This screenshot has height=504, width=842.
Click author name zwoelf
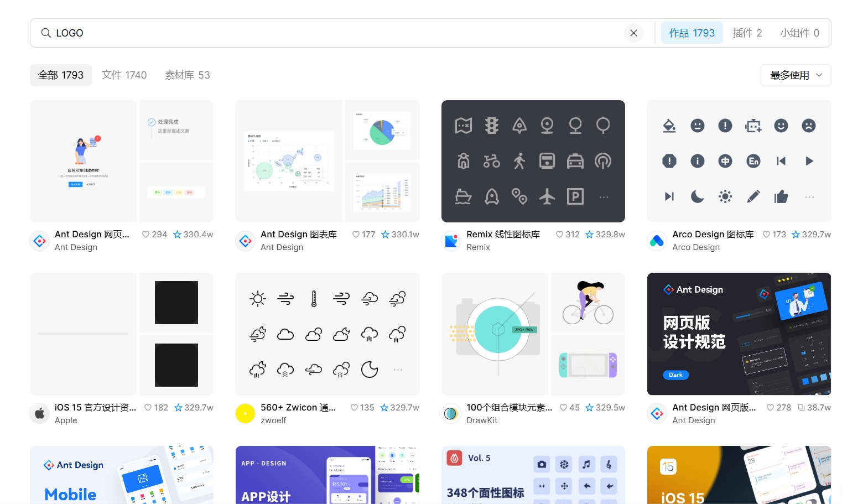[x=273, y=420]
